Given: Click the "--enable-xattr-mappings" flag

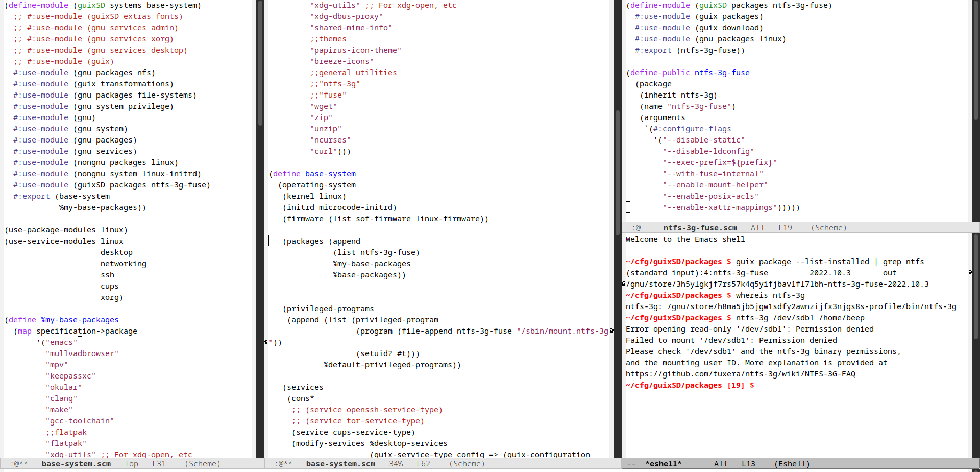Looking at the screenshot, I should [x=720, y=207].
